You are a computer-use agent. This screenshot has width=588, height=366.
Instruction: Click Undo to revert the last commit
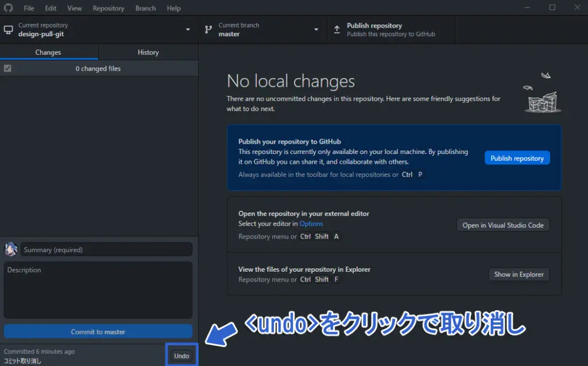point(181,355)
